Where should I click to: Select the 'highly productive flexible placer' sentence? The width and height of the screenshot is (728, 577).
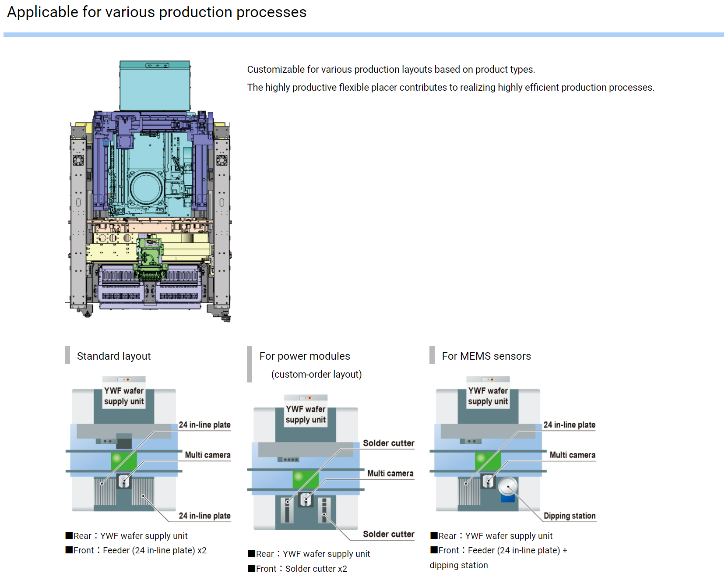coord(451,88)
